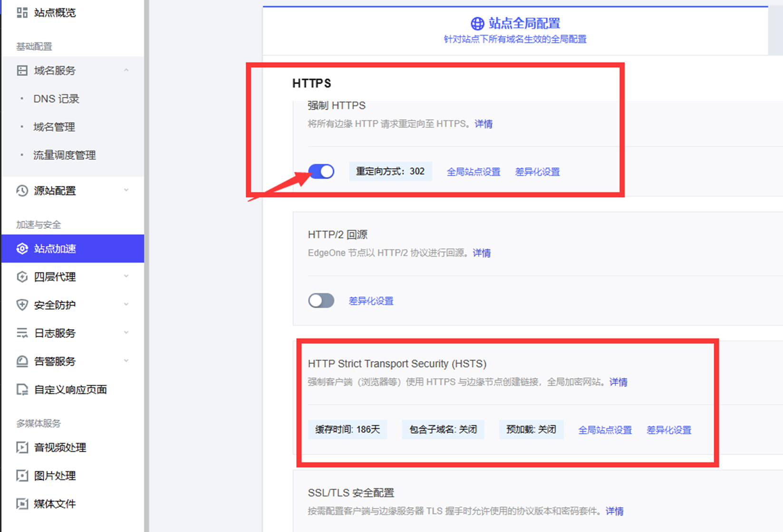This screenshot has width=783, height=532.
Task: Click 差异化设置 for 强制 HTTPS
Action: click(x=538, y=172)
